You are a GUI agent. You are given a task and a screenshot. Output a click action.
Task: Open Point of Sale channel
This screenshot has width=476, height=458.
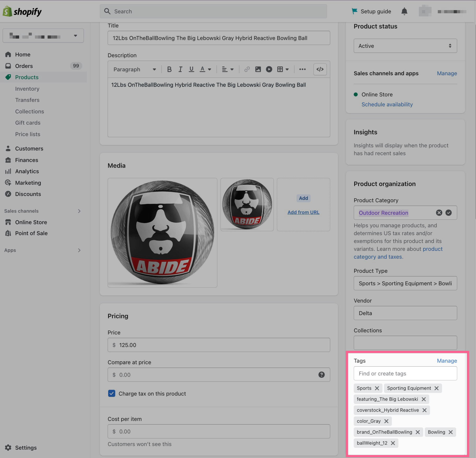click(x=31, y=233)
